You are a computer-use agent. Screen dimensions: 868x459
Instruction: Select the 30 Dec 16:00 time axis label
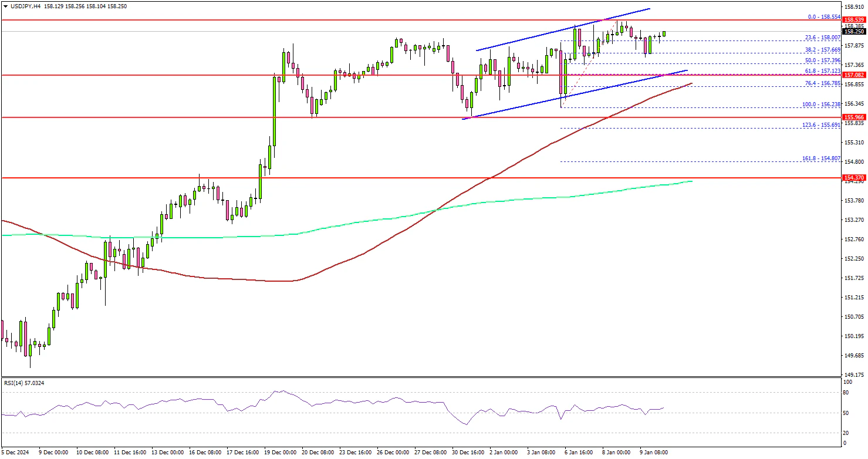tap(467, 453)
